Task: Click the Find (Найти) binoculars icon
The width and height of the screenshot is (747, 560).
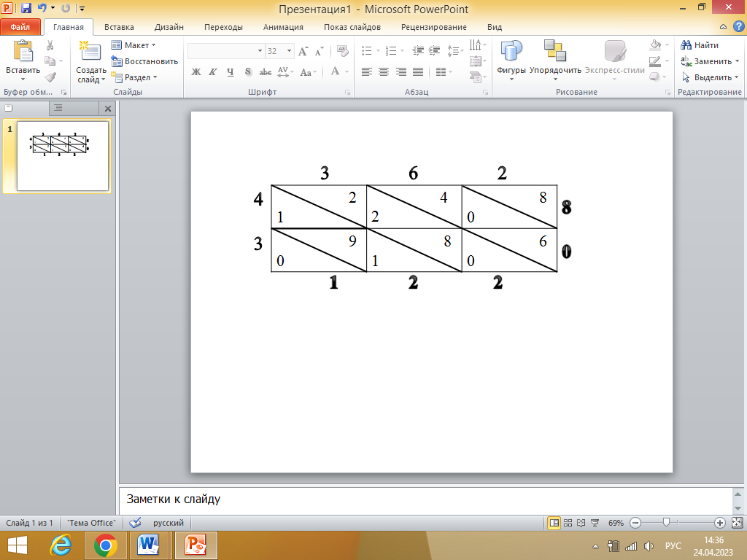Action: pos(686,45)
